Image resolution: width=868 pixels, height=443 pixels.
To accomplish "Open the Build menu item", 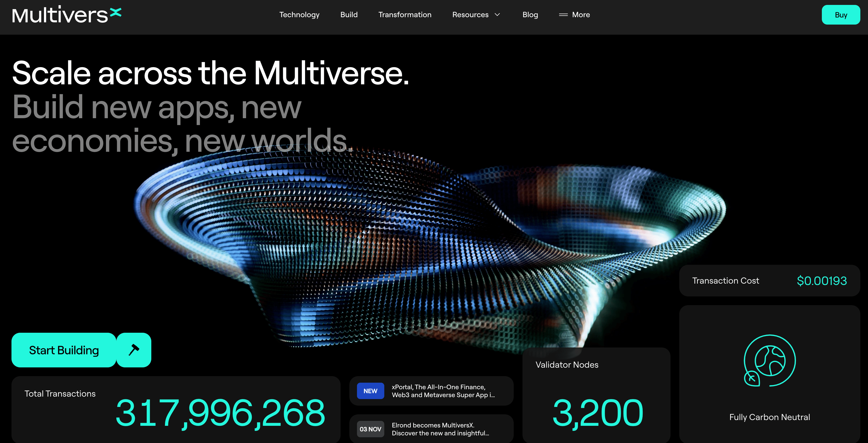I will pyautogui.click(x=349, y=15).
